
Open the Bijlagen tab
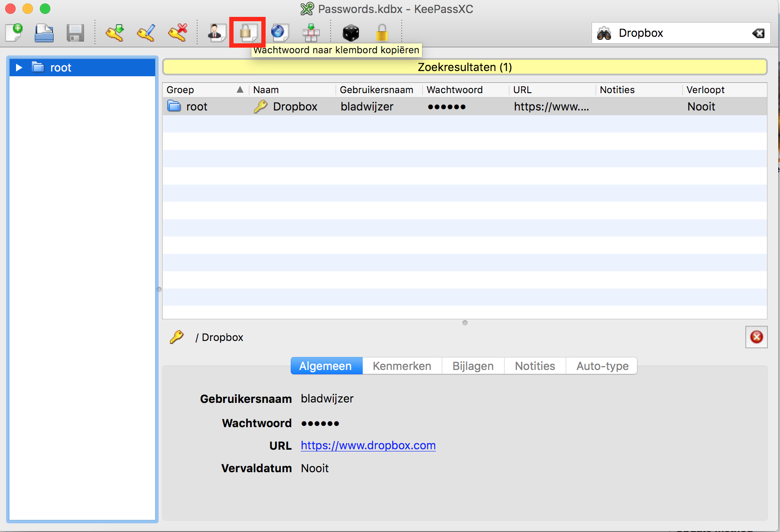[x=473, y=366]
